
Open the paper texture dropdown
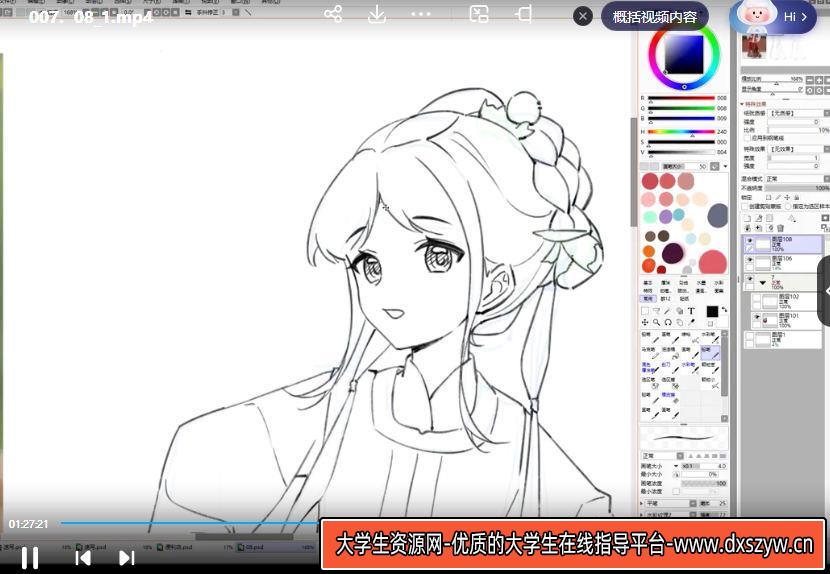[798, 113]
